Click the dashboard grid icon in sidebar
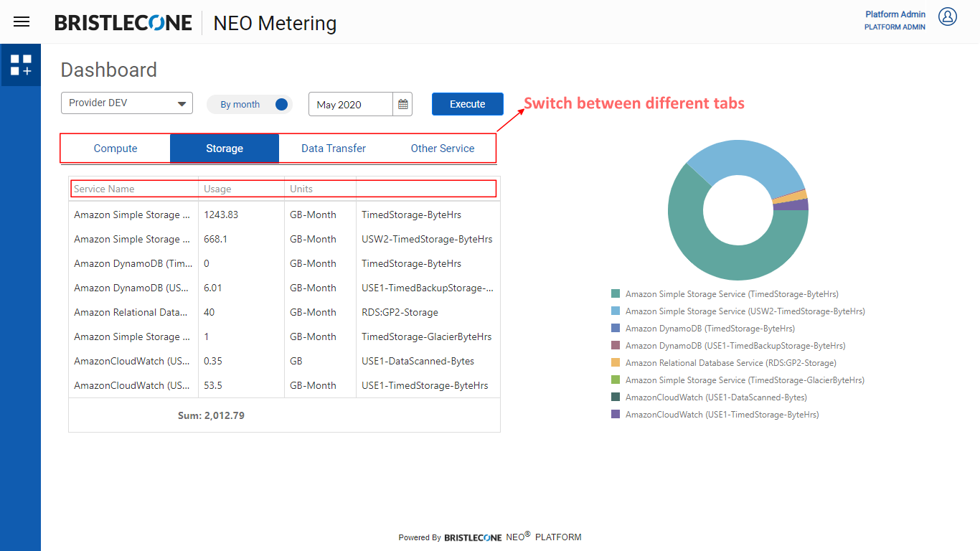The width and height of the screenshot is (980, 551). (21, 65)
